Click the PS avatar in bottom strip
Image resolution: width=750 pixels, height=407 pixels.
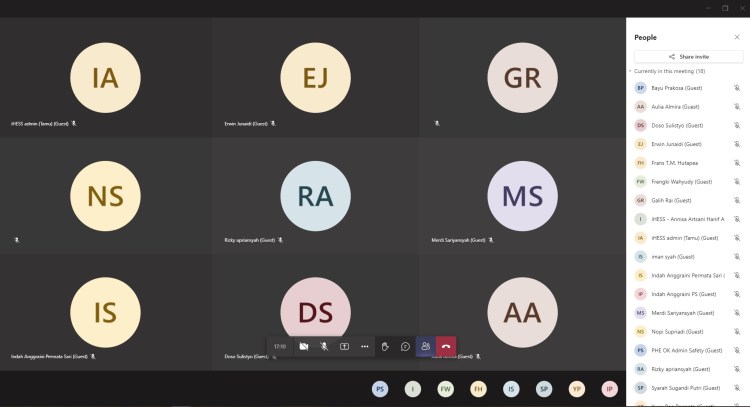coord(380,389)
